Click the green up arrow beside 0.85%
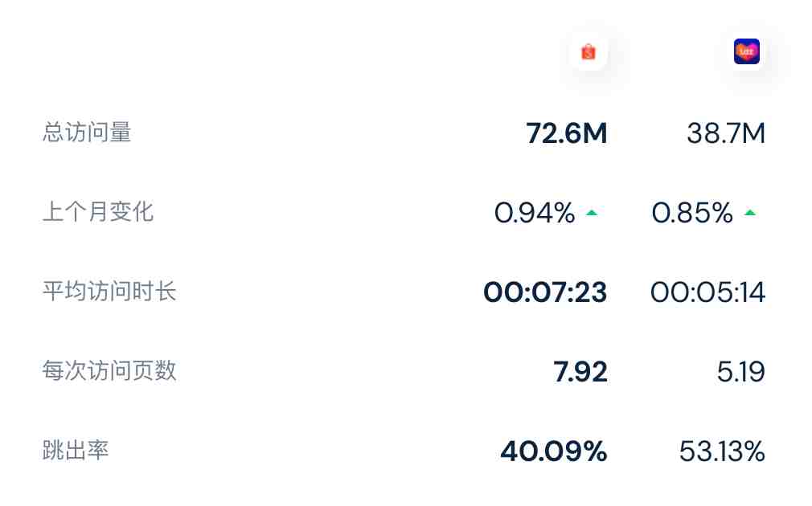812x506 pixels. tap(750, 213)
